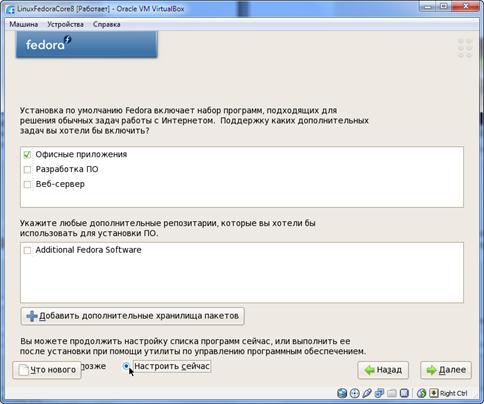The height and width of the screenshot is (404, 484).
Task: Click the Веб-сервер label text
Action: [x=60, y=184]
